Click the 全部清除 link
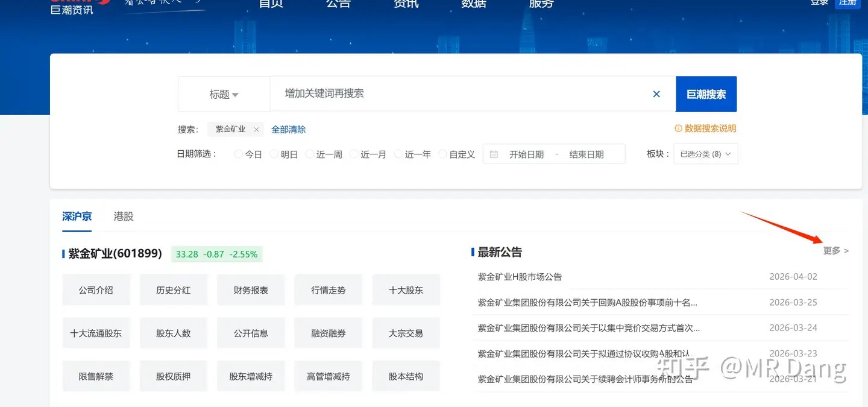 pos(288,129)
